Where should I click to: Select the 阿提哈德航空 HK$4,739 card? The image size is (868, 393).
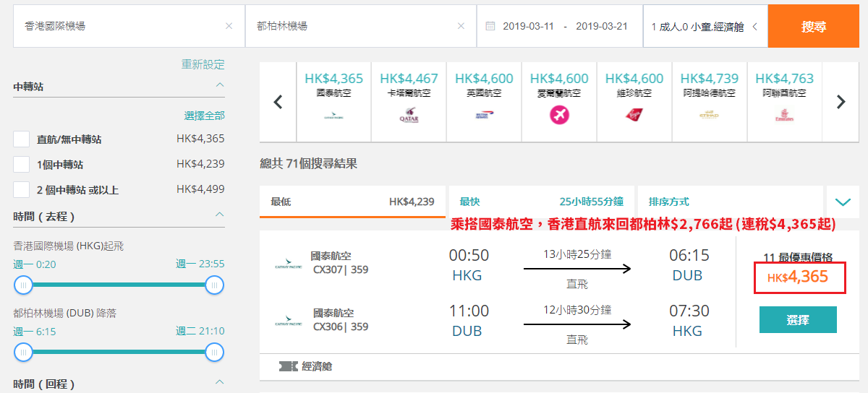pyautogui.click(x=710, y=102)
